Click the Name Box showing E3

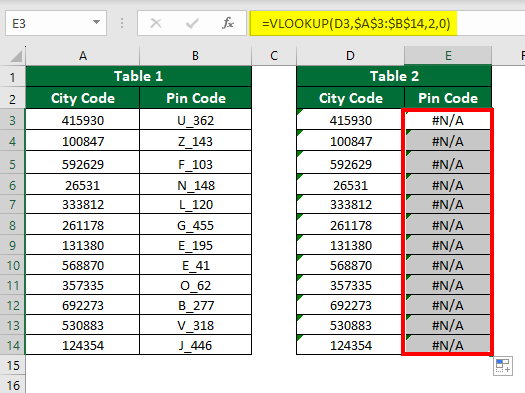[x=56, y=23]
